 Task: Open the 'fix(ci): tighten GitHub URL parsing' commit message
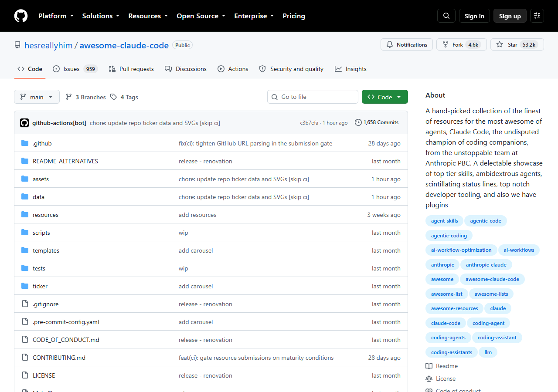[255, 143]
